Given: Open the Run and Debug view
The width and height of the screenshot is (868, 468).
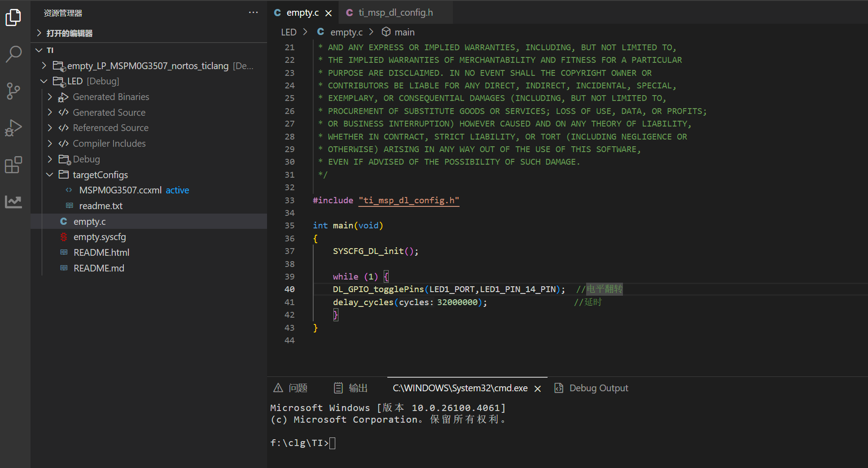Looking at the screenshot, I should tap(13, 128).
